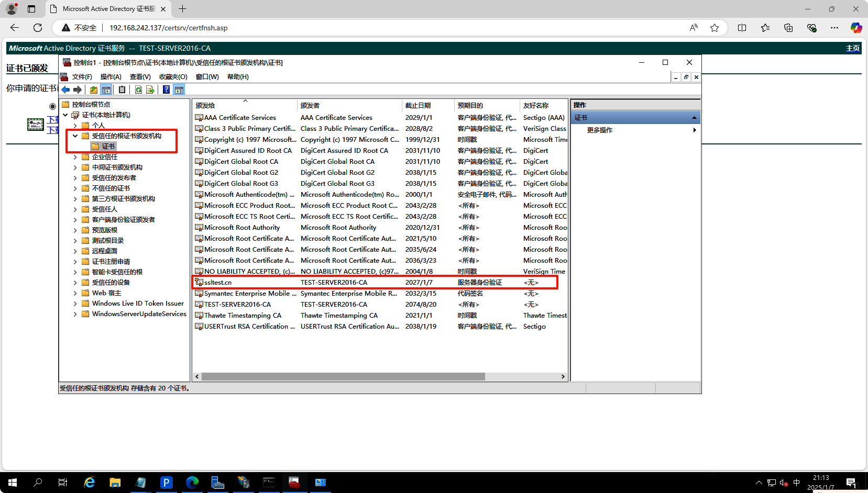Screen dimensions: 868x493
Task: Sort by the 预期目的 column header
Action: pyautogui.click(x=487, y=105)
